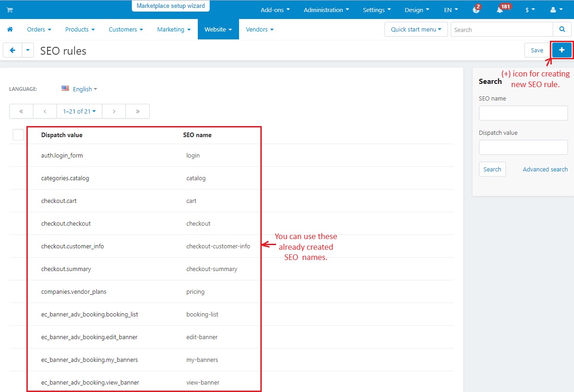Select ec_banner_adv_booking.view_banner entry

(x=90, y=382)
